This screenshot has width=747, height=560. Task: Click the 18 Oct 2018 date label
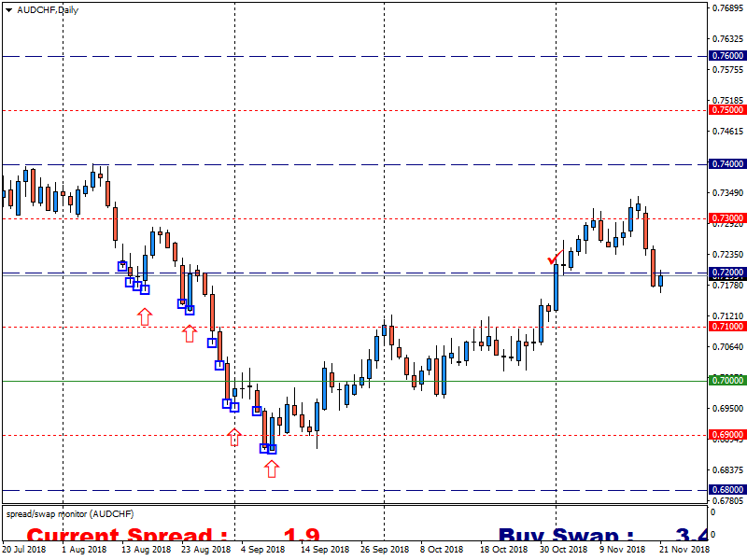click(504, 550)
